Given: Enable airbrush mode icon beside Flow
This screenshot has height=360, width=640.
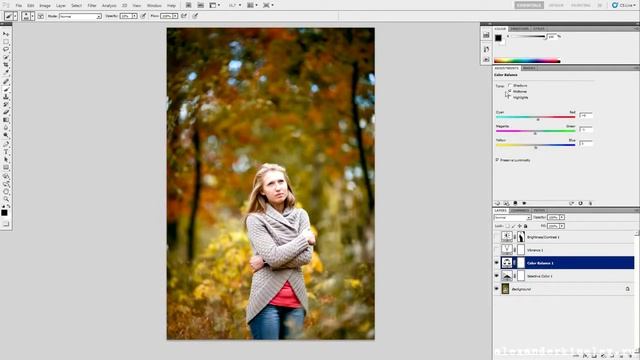Looking at the screenshot, I should tap(184, 16).
